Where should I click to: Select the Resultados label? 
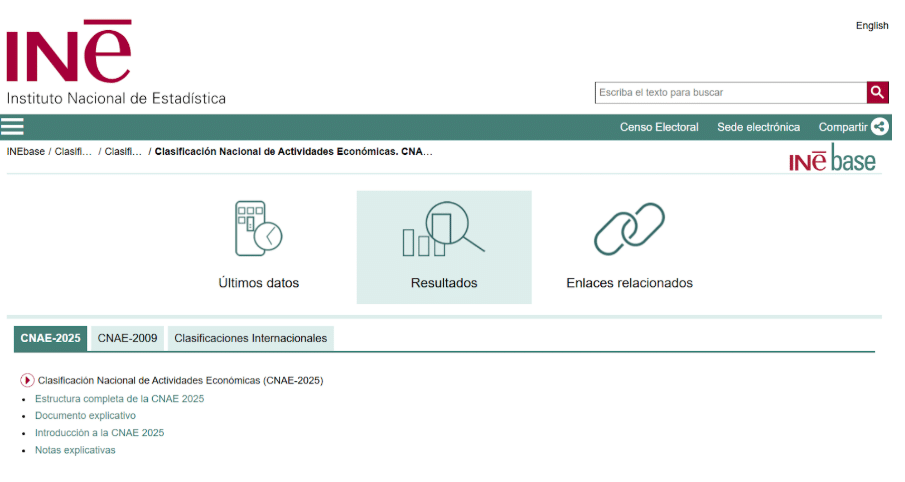444,283
